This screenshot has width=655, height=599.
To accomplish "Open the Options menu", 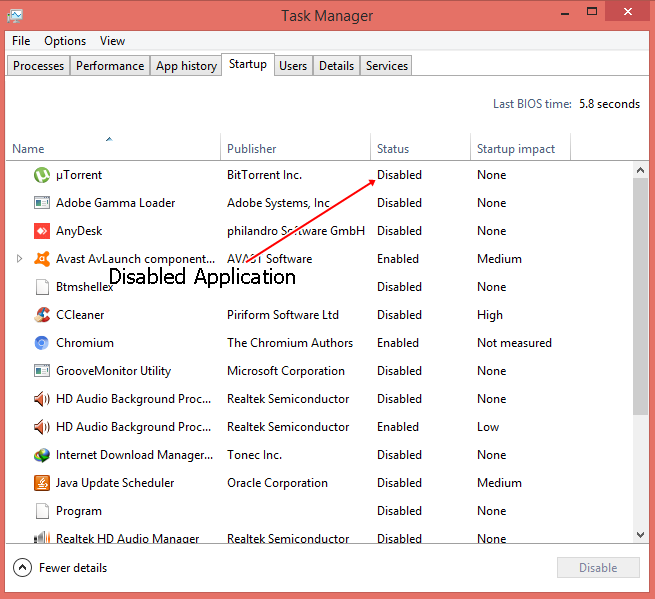I will tap(65, 41).
